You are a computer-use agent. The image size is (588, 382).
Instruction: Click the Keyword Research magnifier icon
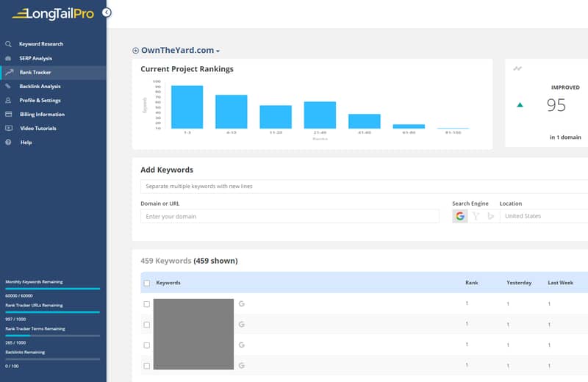8,44
